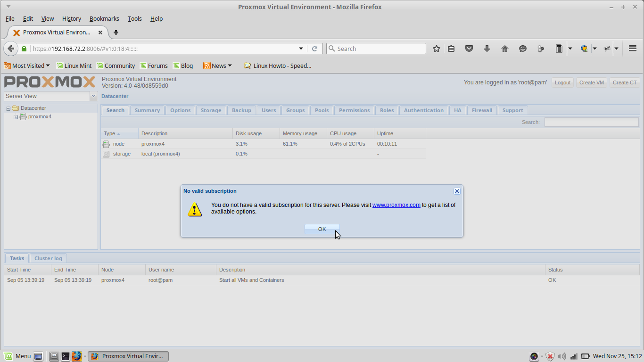The image size is (644, 362).
Task: Open the Most Visited bookmarks dropdown
Action: [x=27, y=66]
